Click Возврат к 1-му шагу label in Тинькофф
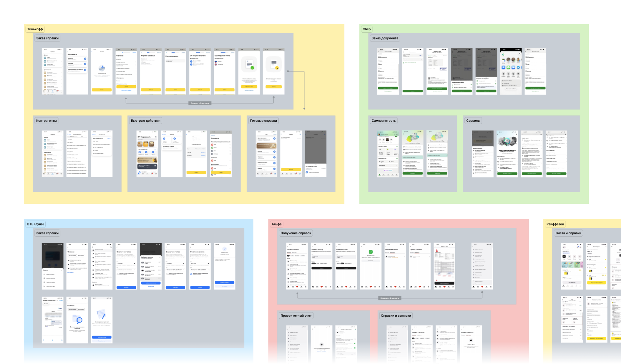This screenshot has height=364, width=621. 200,103
